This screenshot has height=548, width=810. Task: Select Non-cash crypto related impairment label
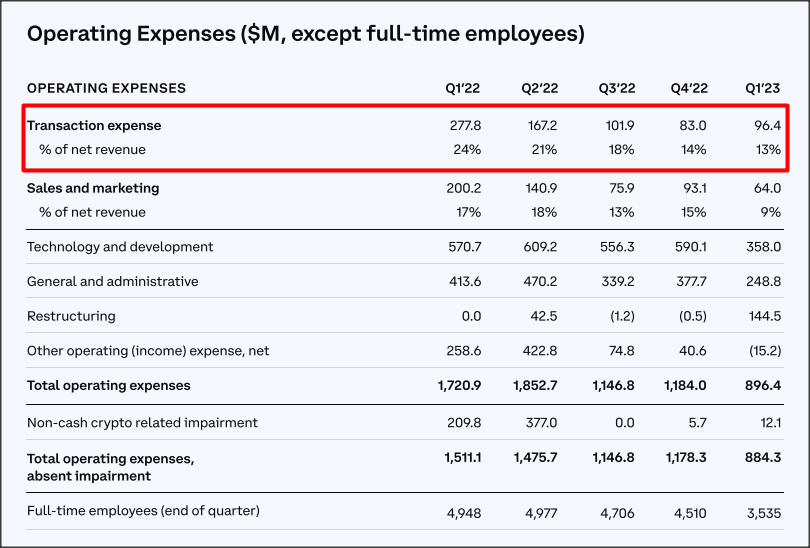pyautogui.click(x=142, y=423)
